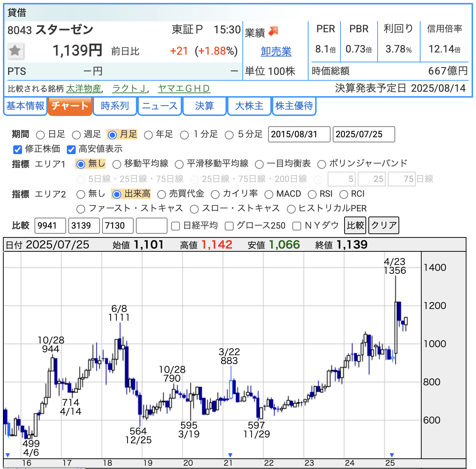Click the end date field 2025/07/25

[364, 134]
